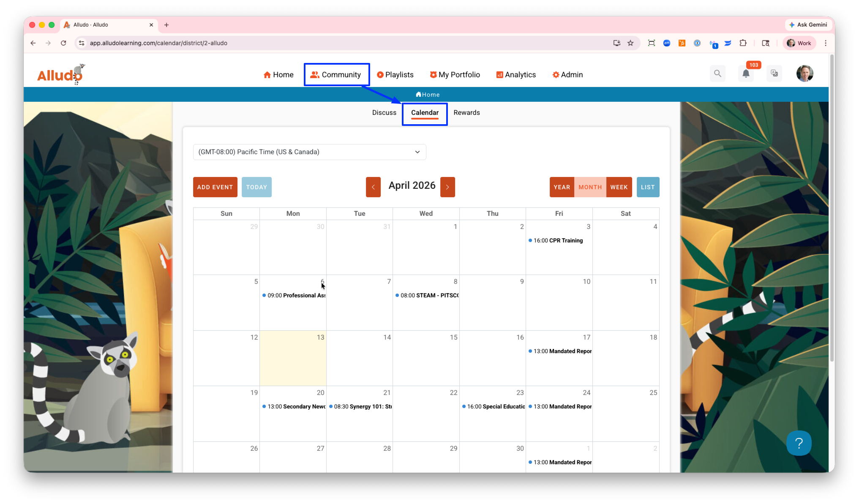The width and height of the screenshot is (859, 504).
Task: Click the Zoom extension icon in the toolbar
Action: pos(666,43)
